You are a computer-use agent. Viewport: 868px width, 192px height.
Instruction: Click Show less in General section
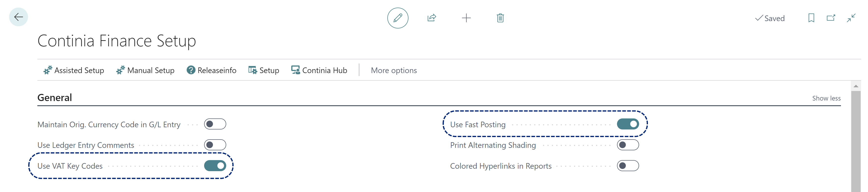826,98
